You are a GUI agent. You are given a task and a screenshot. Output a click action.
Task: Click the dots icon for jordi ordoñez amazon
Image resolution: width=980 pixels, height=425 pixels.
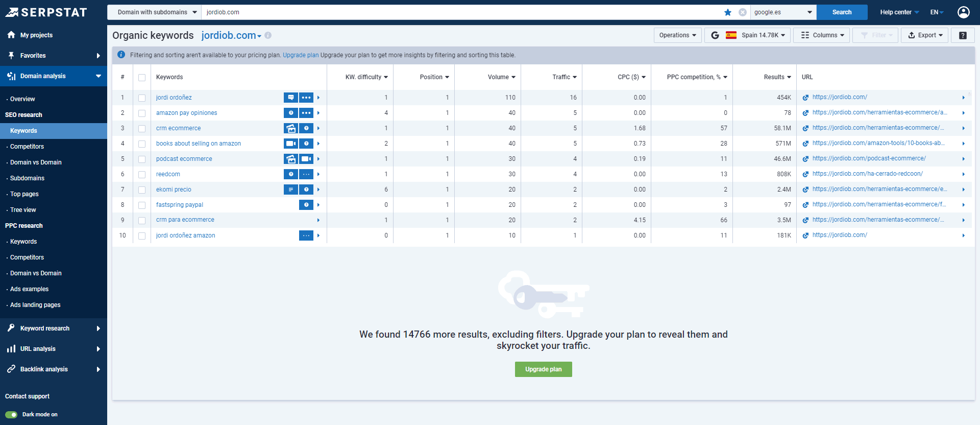[306, 235]
